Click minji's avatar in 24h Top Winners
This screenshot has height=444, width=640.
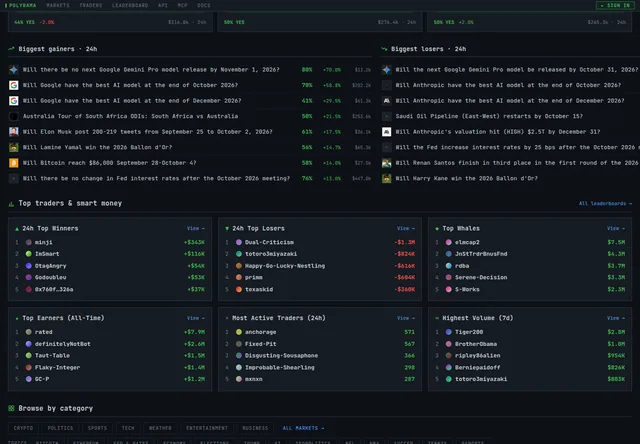click(29, 242)
